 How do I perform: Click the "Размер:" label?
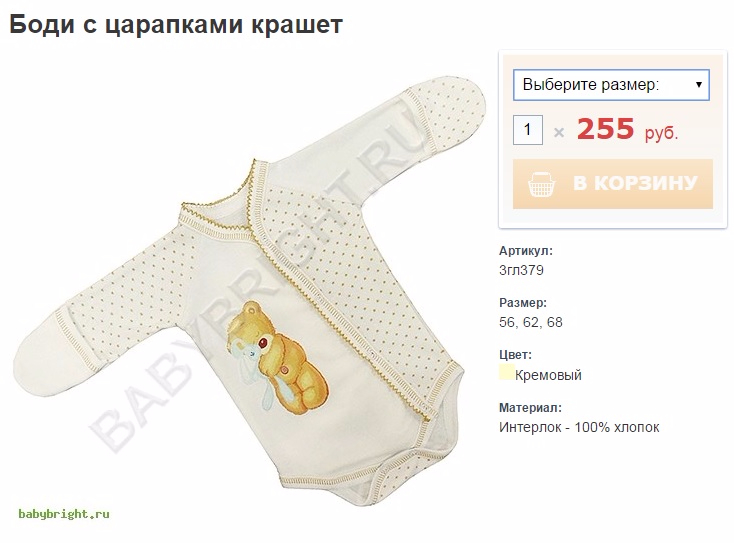point(523,303)
